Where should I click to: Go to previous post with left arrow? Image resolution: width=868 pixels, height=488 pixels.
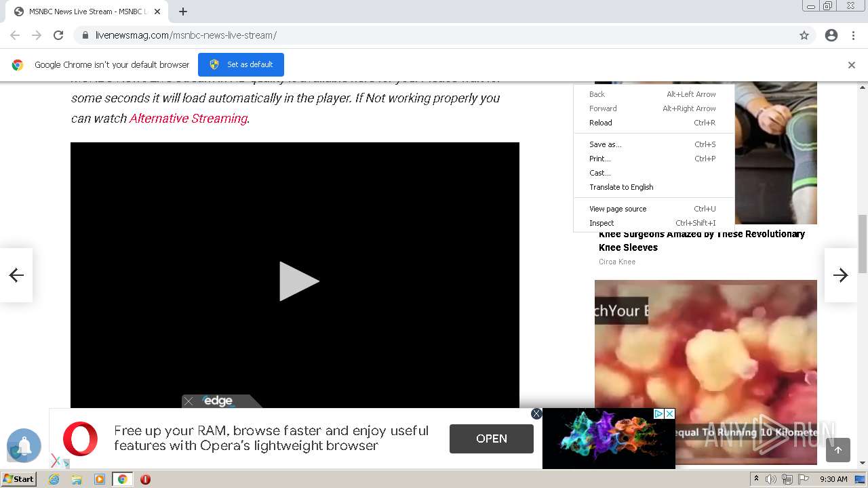pyautogui.click(x=16, y=274)
